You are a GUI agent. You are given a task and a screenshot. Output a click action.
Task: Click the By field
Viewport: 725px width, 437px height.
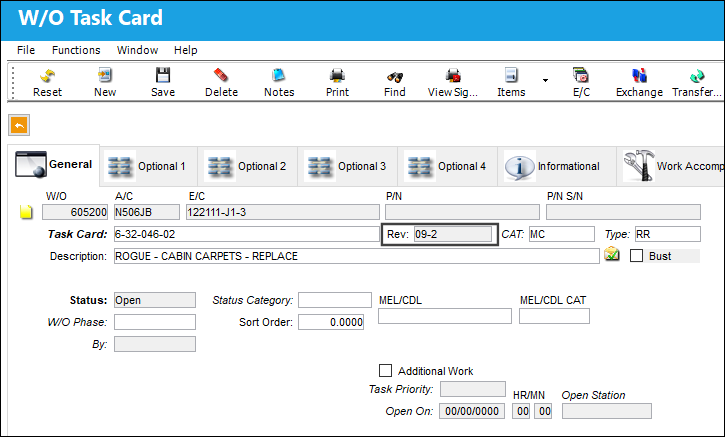coord(155,344)
